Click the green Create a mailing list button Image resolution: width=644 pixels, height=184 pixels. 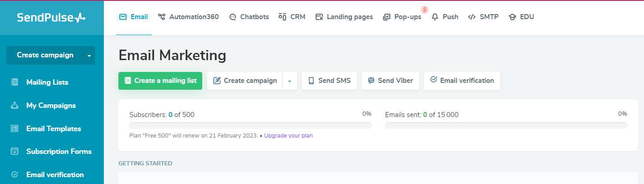160,81
